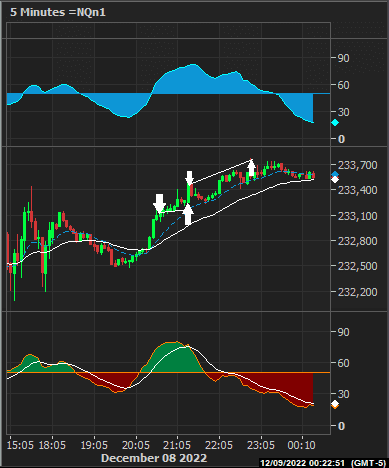Click the 18:05 time axis label

pos(52,445)
